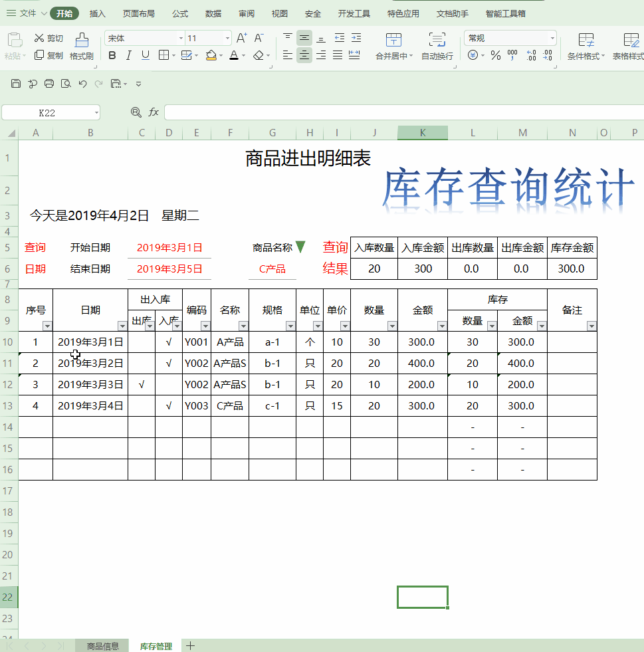Decrease font size with A- icon

[259, 39]
